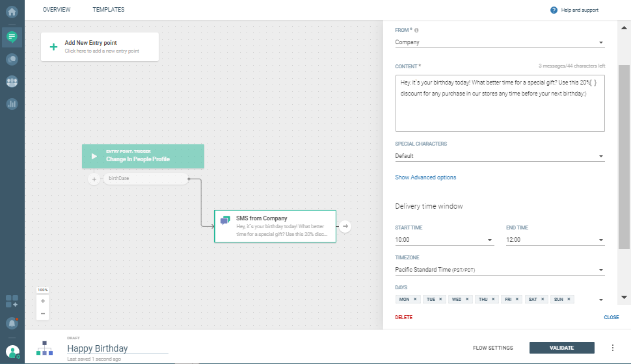The image size is (631, 364).
Task: Open the Home icon in sidebar
Action: [12, 12]
